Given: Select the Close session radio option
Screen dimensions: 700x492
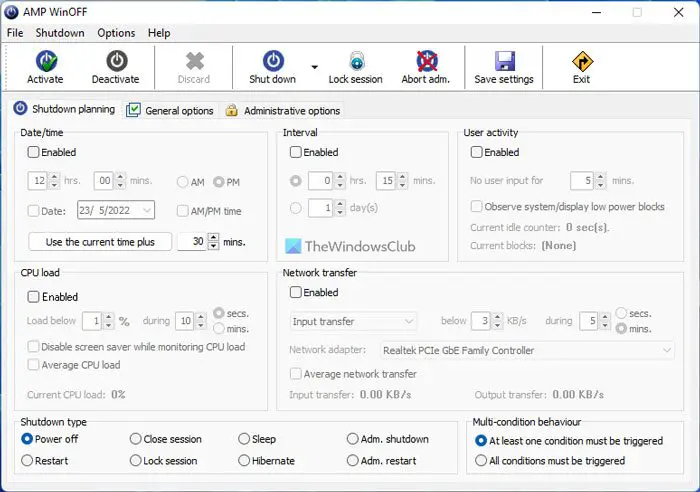Looking at the screenshot, I should tap(135, 439).
